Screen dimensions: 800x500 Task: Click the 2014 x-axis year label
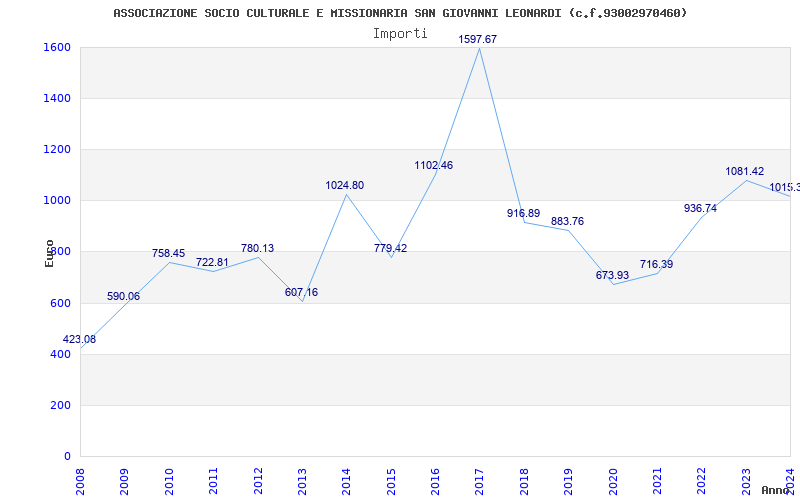pyautogui.click(x=346, y=481)
